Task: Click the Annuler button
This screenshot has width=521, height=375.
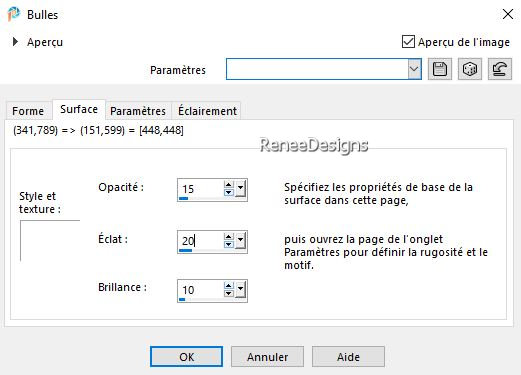Action: pyautogui.click(x=267, y=357)
